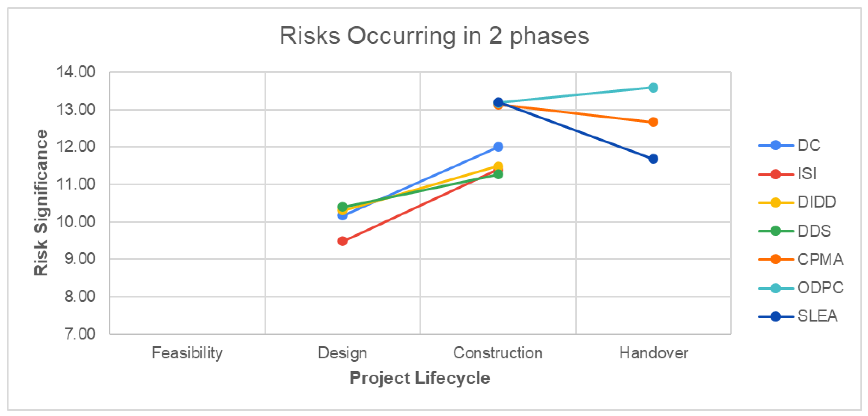Click the Feasibility axis label
Viewport: 868px width, 416px height.
point(187,353)
